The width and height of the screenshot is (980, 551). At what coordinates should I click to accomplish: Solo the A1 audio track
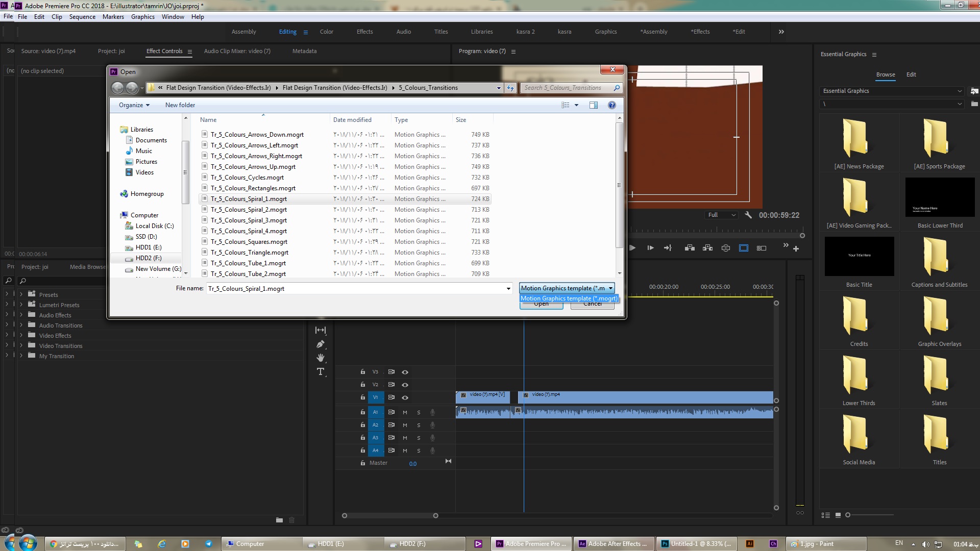click(418, 412)
